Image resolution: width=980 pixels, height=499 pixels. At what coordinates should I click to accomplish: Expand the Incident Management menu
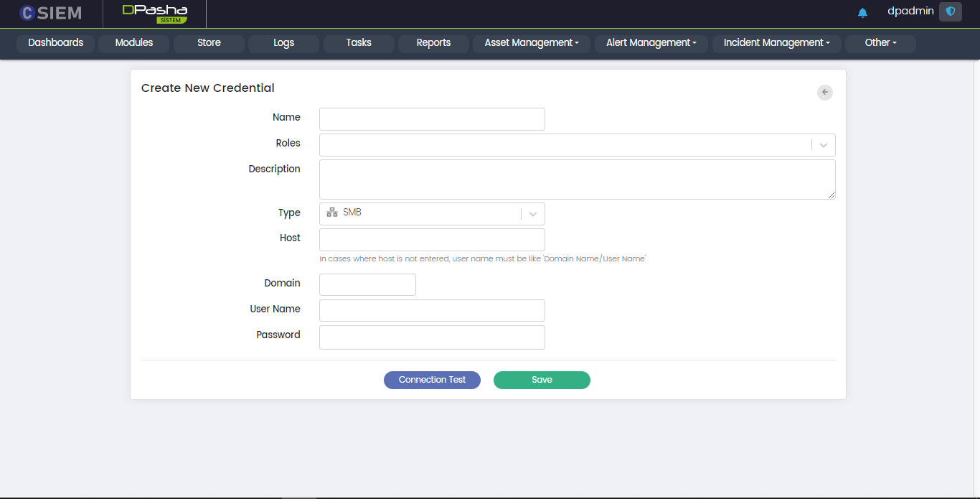(x=776, y=43)
